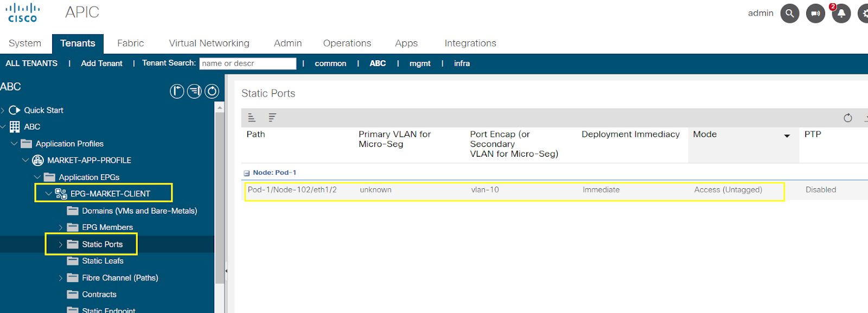Refresh the navigation tree
Viewport: 868px width, 313px height.
[x=212, y=91]
